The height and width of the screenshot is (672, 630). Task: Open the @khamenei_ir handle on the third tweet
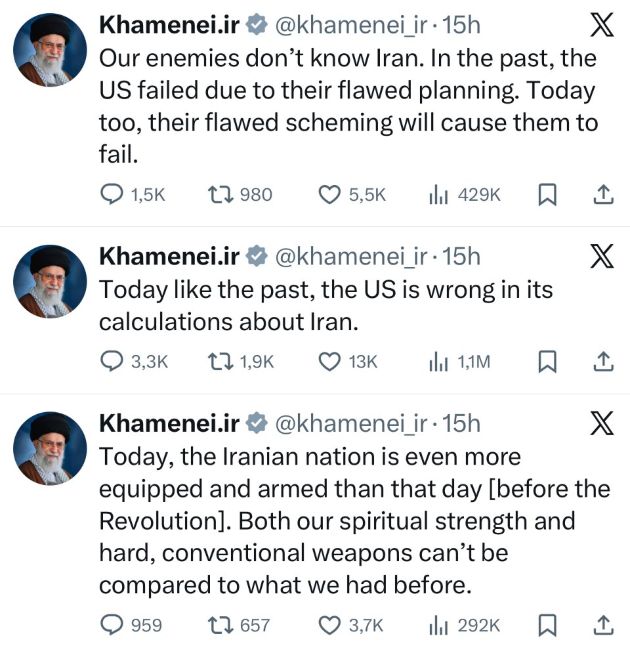coord(350,424)
